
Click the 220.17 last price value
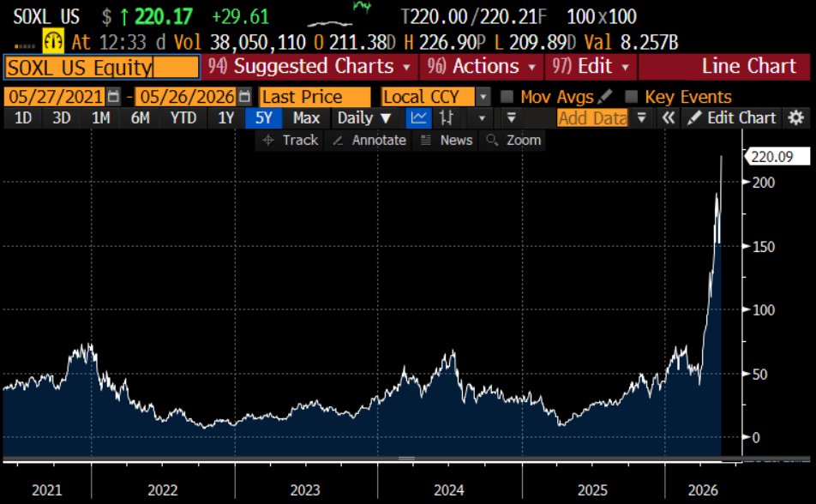[x=164, y=16]
